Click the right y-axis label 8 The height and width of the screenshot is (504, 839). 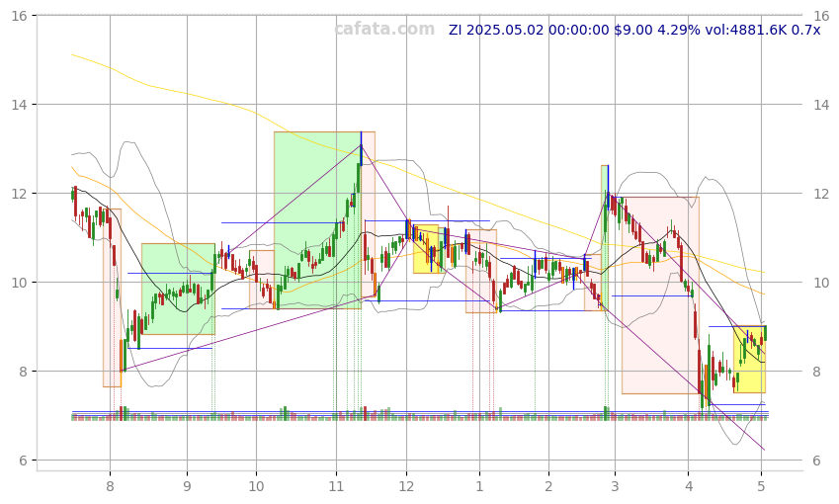click(x=816, y=372)
